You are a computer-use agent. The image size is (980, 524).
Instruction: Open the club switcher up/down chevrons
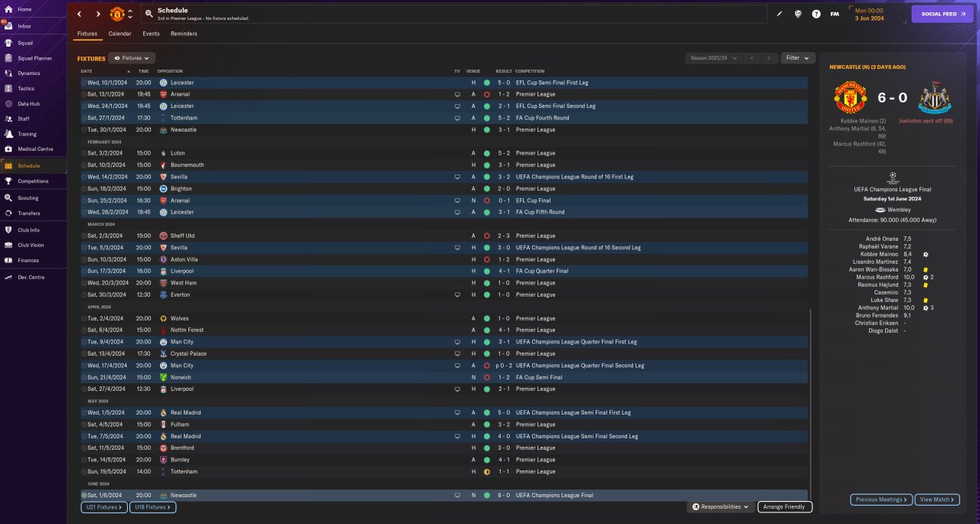tap(130, 14)
